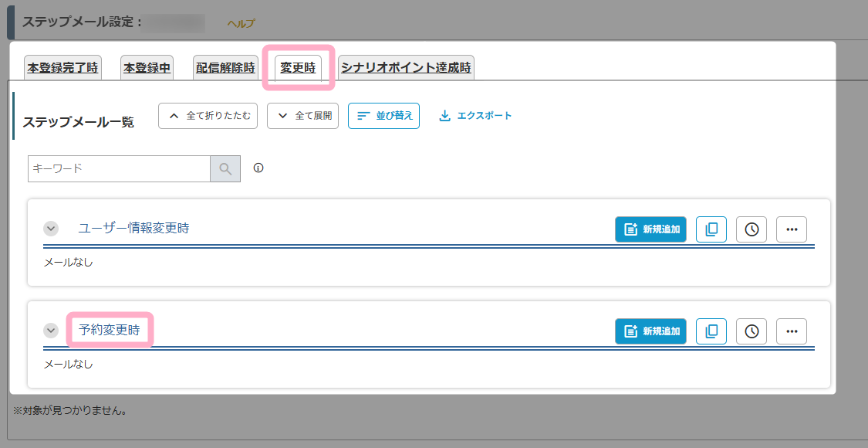The width and height of the screenshot is (868, 448).
Task: Click the 並び替え sort button
Action: pos(383,116)
